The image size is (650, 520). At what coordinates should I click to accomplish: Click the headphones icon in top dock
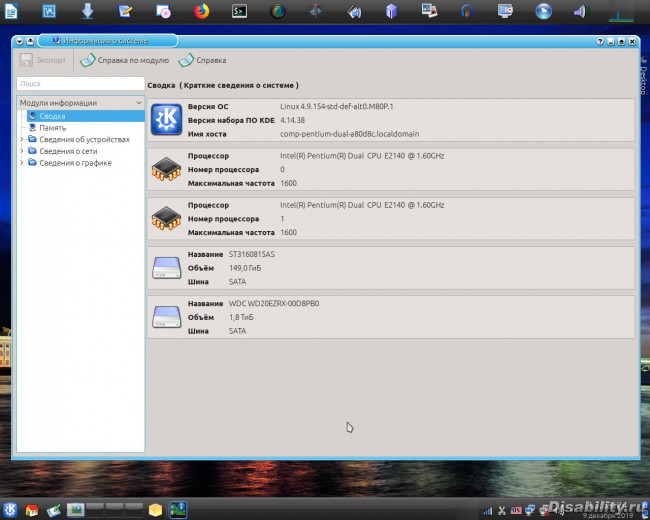pyautogui.click(x=467, y=12)
